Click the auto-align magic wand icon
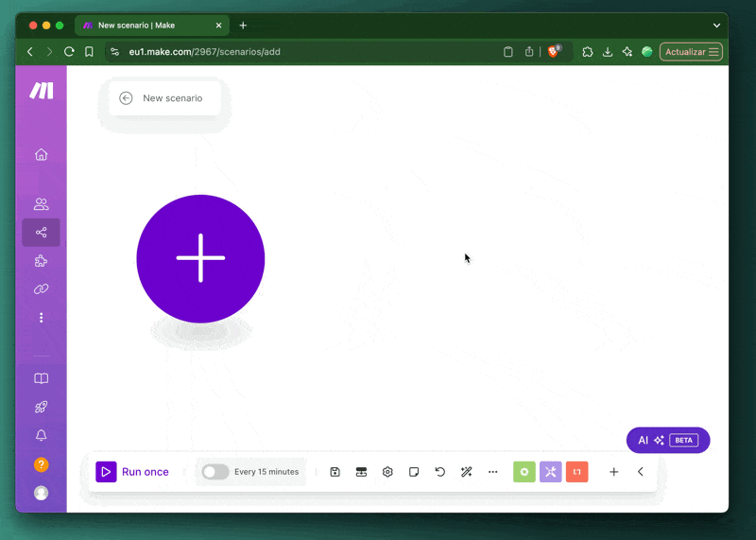 pyautogui.click(x=466, y=472)
